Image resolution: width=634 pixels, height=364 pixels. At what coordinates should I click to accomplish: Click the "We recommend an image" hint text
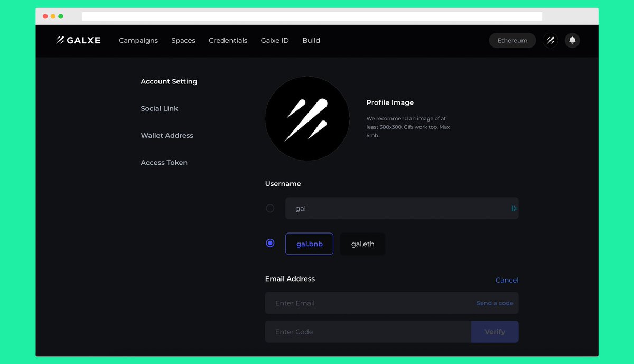click(x=408, y=127)
